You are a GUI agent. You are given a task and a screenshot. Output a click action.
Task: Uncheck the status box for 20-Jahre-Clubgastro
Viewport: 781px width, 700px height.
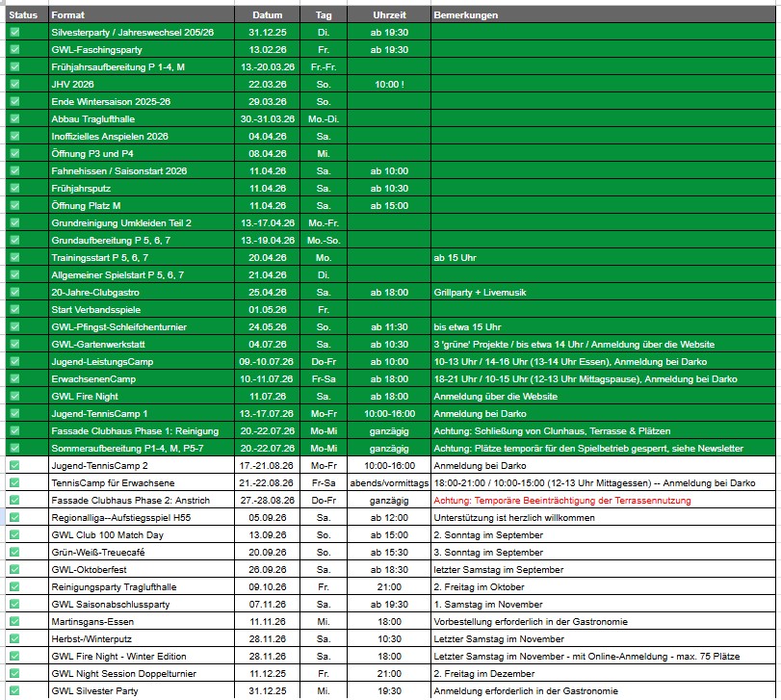[x=15, y=293]
